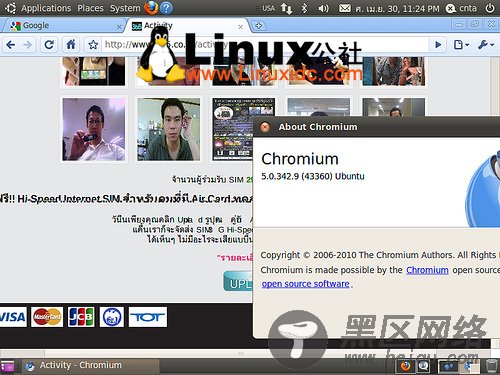The width and height of the screenshot is (500, 375).
Task: Open a new tab with plus button
Action: [x=259, y=25]
